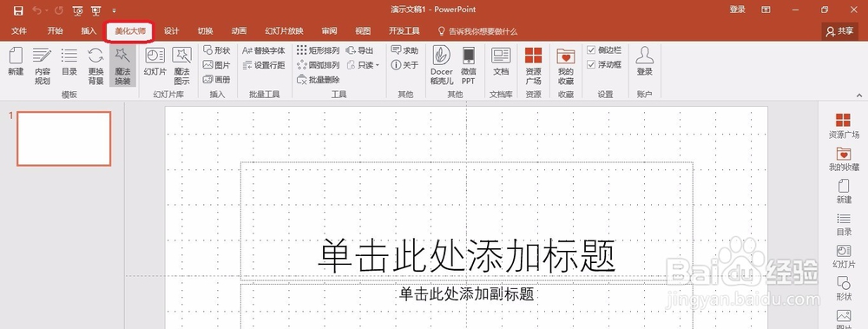Open 资源广场 in right sidebar
This screenshot has width=868, height=329.
pos(843,126)
